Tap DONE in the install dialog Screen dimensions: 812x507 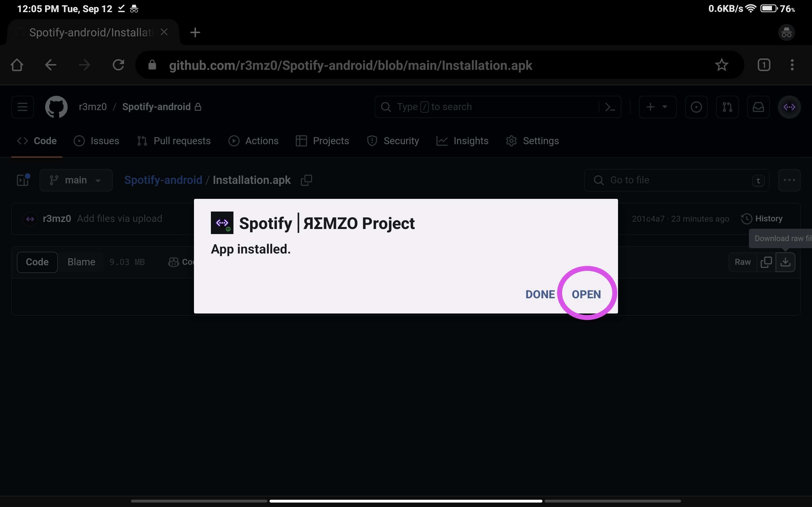coord(540,294)
